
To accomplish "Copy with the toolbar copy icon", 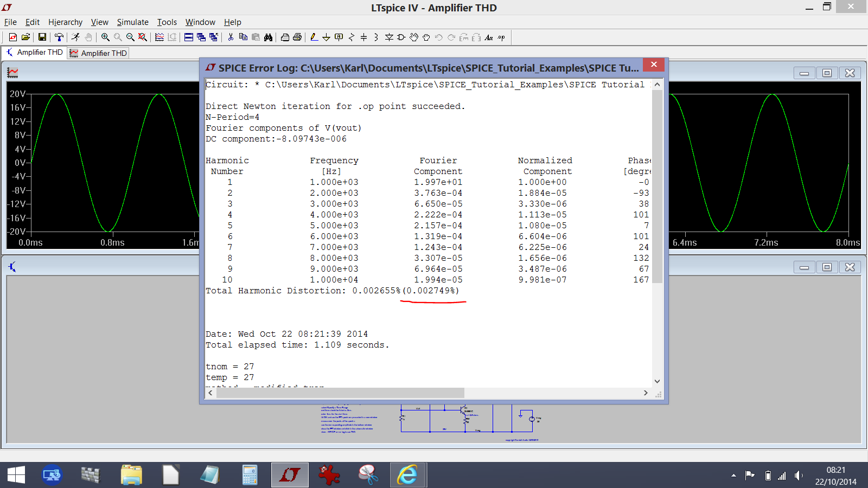I will tap(243, 37).
